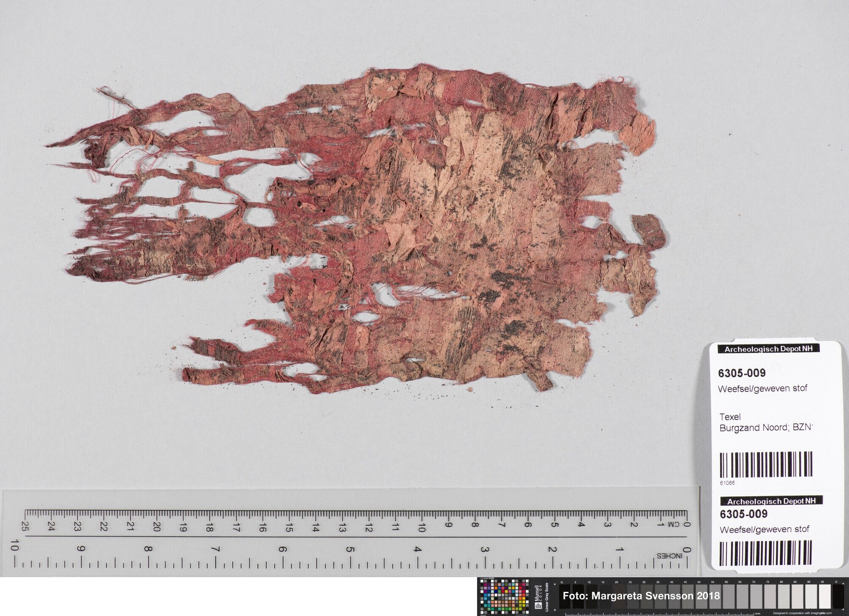Click the Foto: Margareta Svensson 2018 credit
Screen dimensions: 849x616
(x=641, y=596)
